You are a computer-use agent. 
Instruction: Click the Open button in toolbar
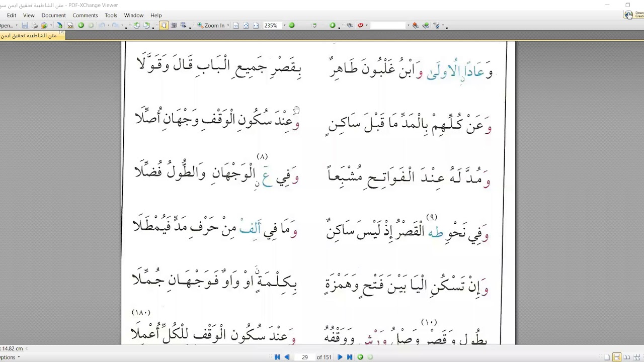[7, 25]
